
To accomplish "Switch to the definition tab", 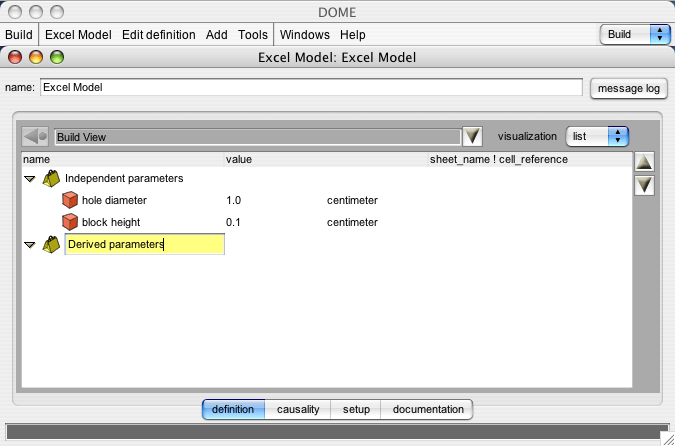I will [x=233, y=409].
